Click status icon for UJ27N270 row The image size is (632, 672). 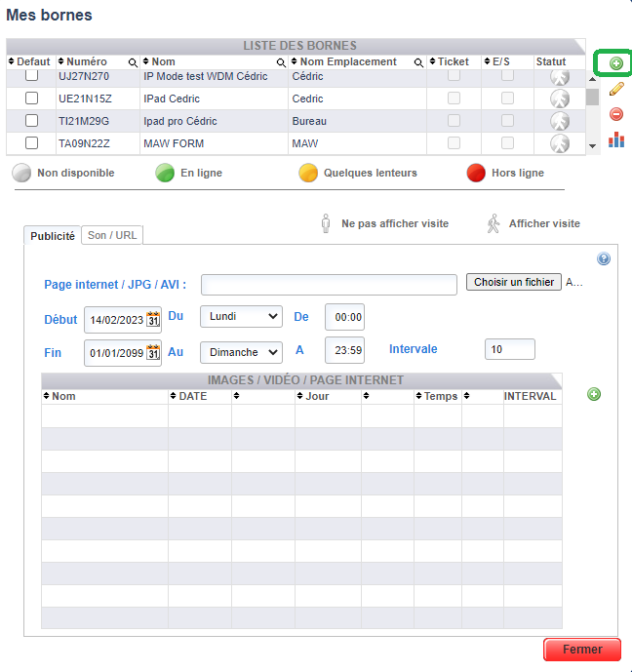[560, 77]
